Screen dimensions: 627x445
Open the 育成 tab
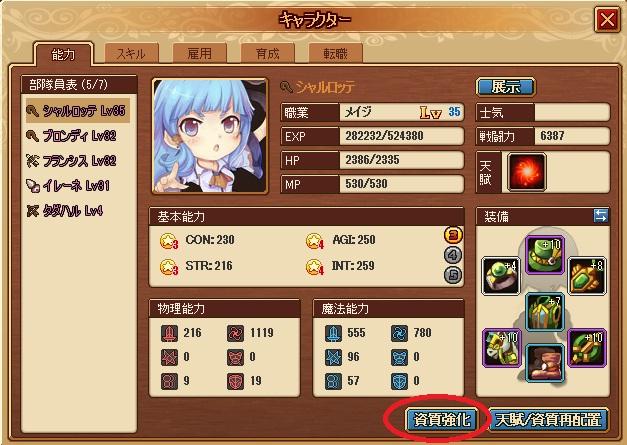coord(268,53)
